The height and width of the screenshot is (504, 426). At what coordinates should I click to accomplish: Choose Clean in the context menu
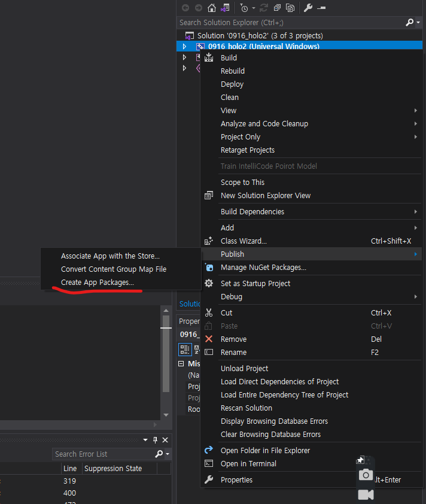pyautogui.click(x=230, y=97)
